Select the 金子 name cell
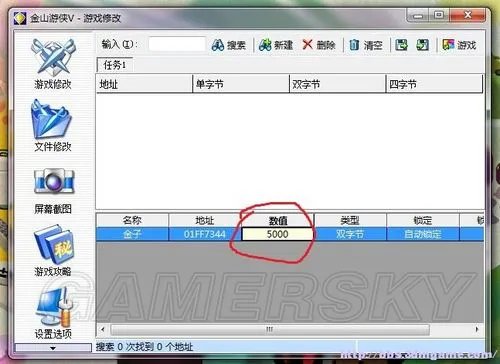The height and width of the screenshot is (364, 500). [x=132, y=234]
